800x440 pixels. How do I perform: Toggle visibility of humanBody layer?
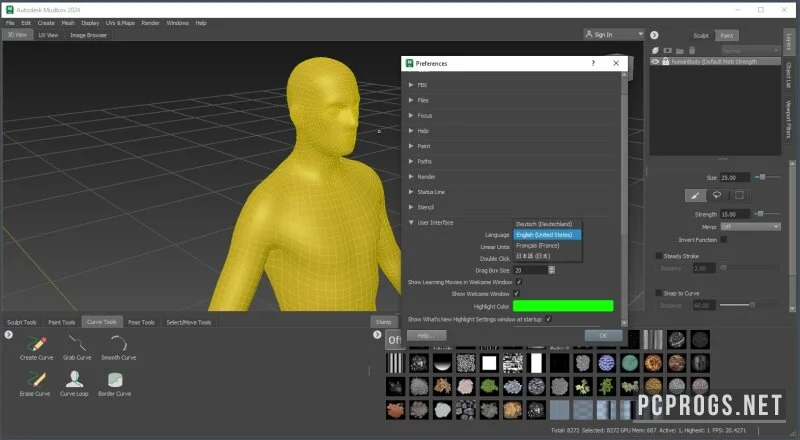click(x=655, y=61)
